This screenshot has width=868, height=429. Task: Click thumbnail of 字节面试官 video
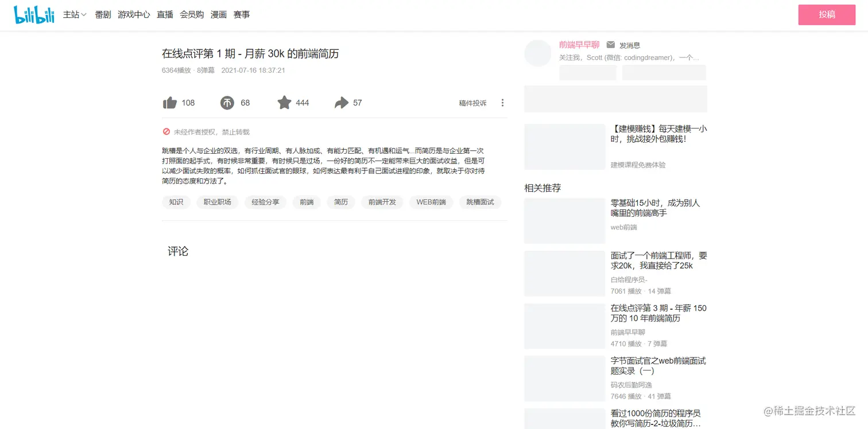565,379
